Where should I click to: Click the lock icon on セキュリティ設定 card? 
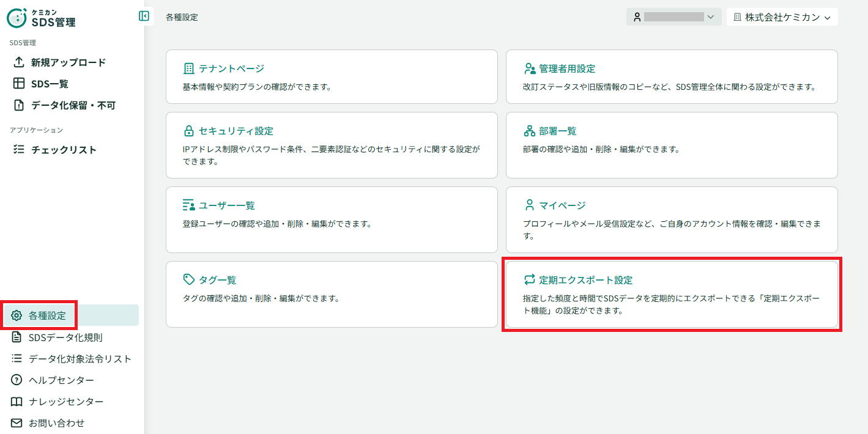tap(188, 131)
